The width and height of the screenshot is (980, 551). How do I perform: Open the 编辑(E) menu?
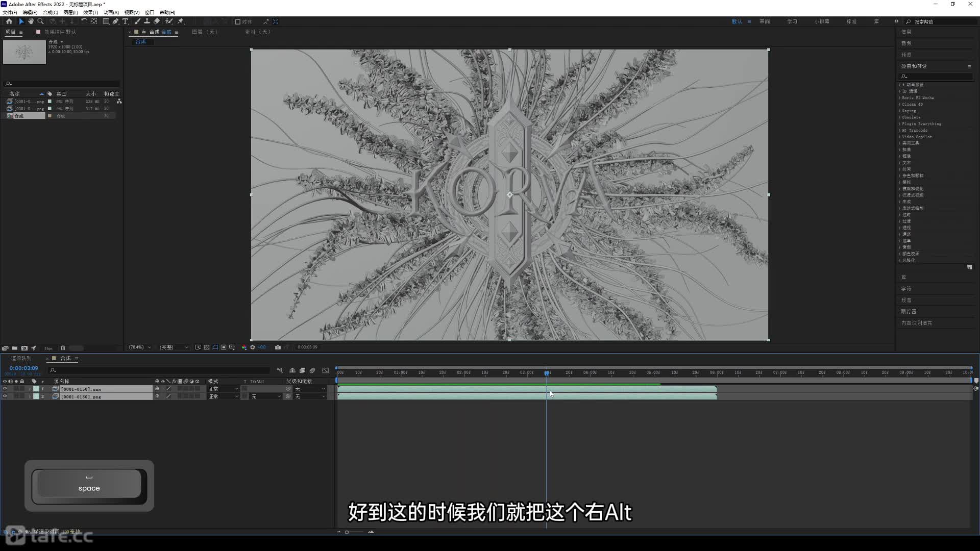point(30,12)
